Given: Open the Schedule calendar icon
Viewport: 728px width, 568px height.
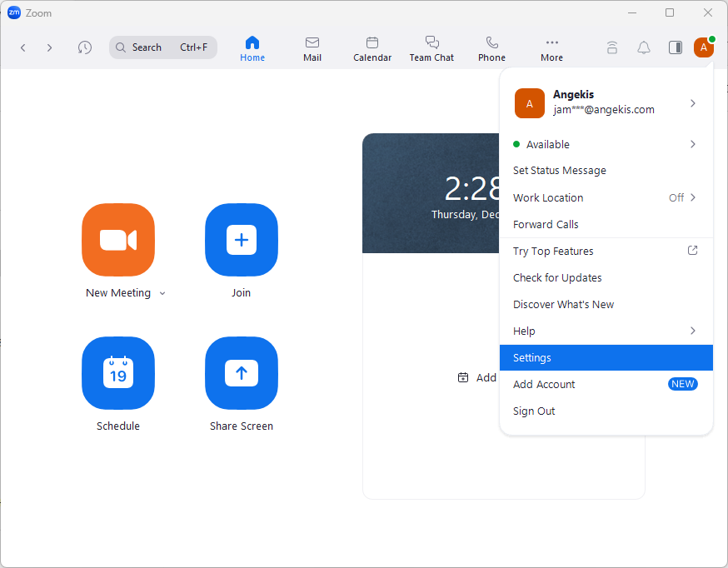Looking at the screenshot, I should (x=118, y=373).
